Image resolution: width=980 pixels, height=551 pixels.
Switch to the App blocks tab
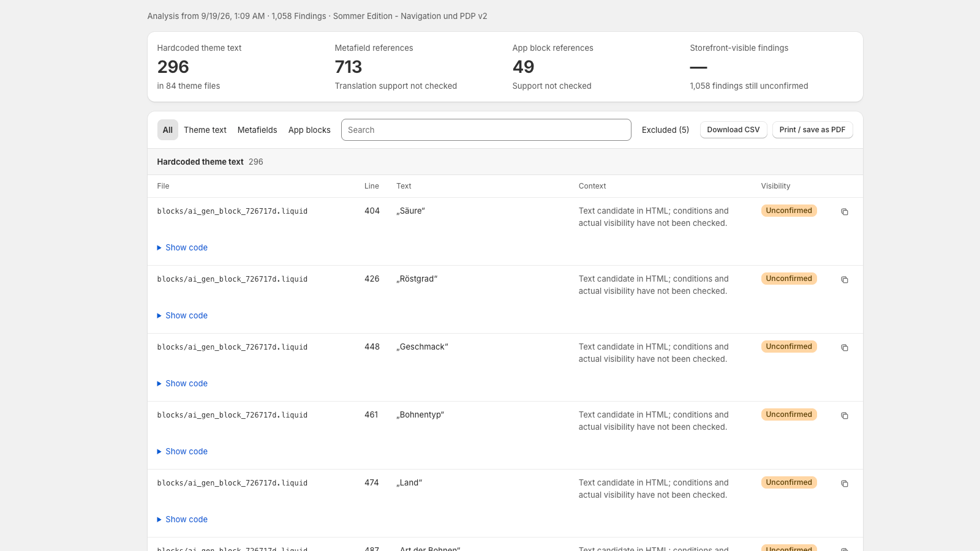(x=309, y=130)
